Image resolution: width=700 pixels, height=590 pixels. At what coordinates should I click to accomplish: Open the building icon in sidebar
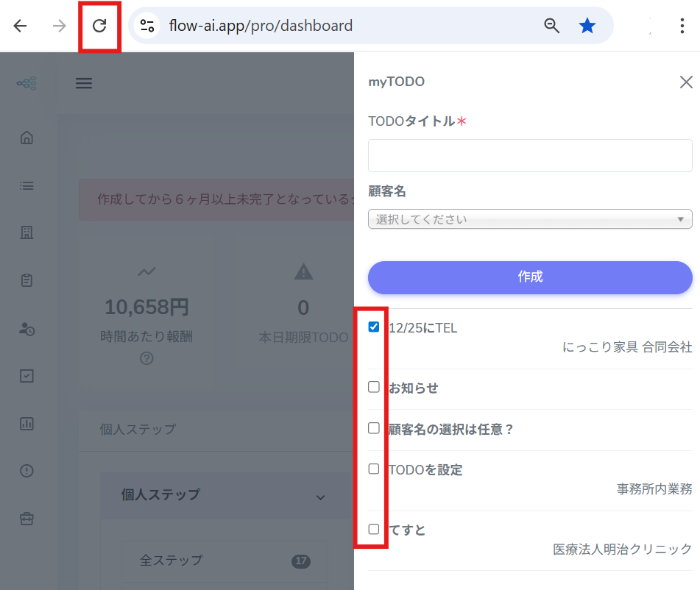(27, 233)
